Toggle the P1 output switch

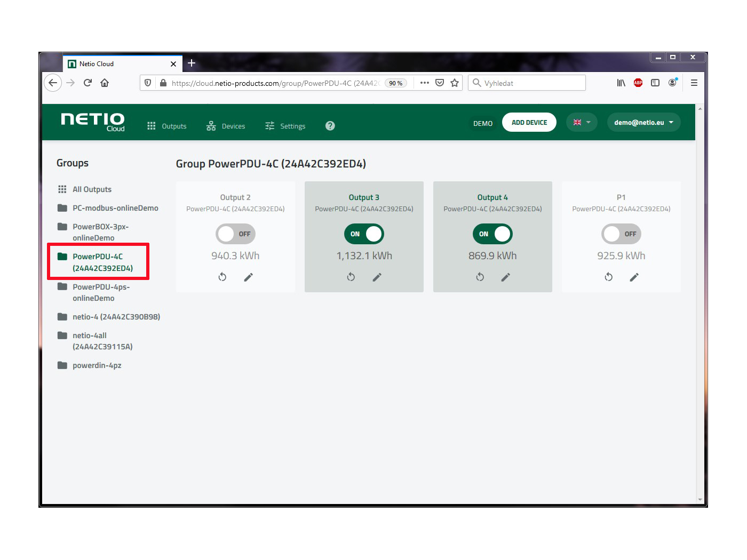pos(621,234)
